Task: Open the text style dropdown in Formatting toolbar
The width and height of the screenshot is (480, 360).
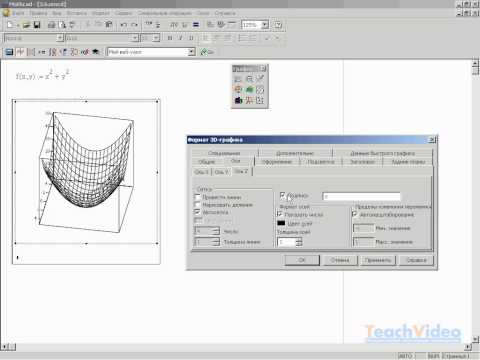Action: (x=60, y=38)
